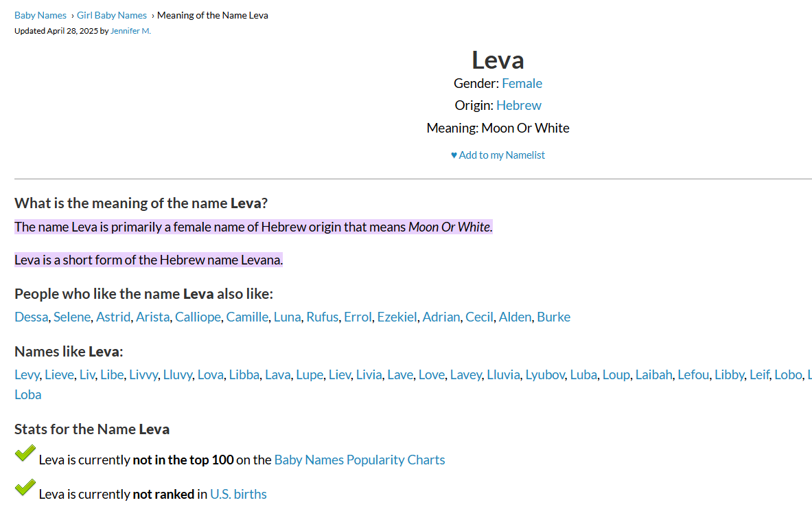Open the name Dessa
The image size is (812, 507).
(x=31, y=317)
